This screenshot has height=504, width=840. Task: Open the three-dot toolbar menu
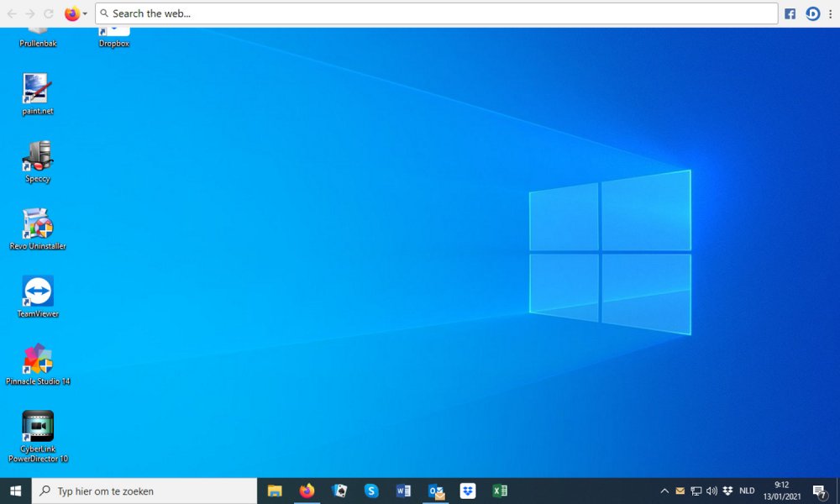pos(831,13)
